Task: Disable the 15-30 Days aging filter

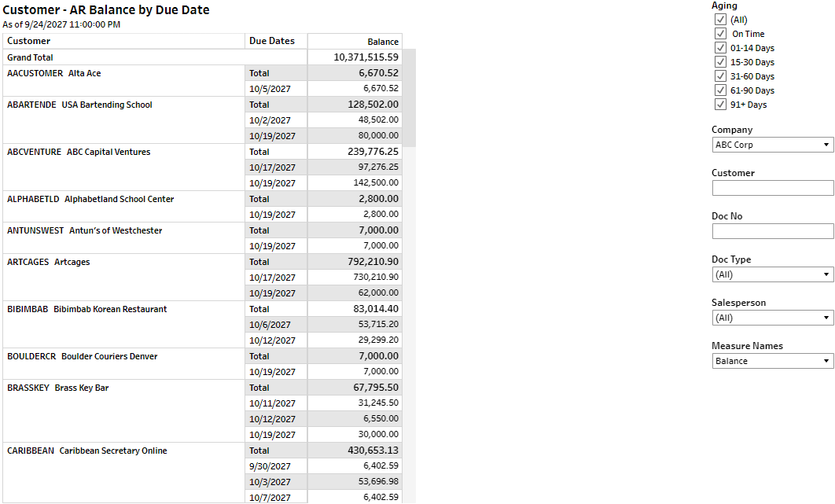Action: coord(720,62)
